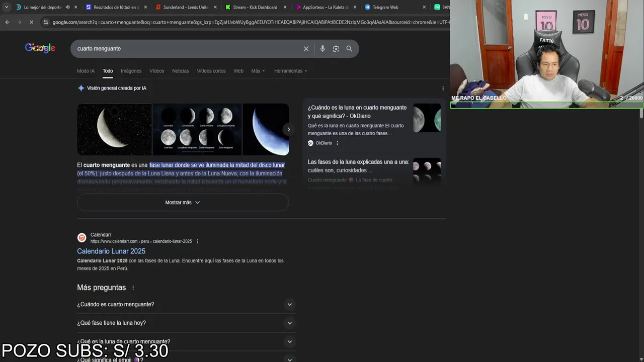Click the Más preguntas heading
This screenshot has height=362, width=644.
(x=101, y=288)
